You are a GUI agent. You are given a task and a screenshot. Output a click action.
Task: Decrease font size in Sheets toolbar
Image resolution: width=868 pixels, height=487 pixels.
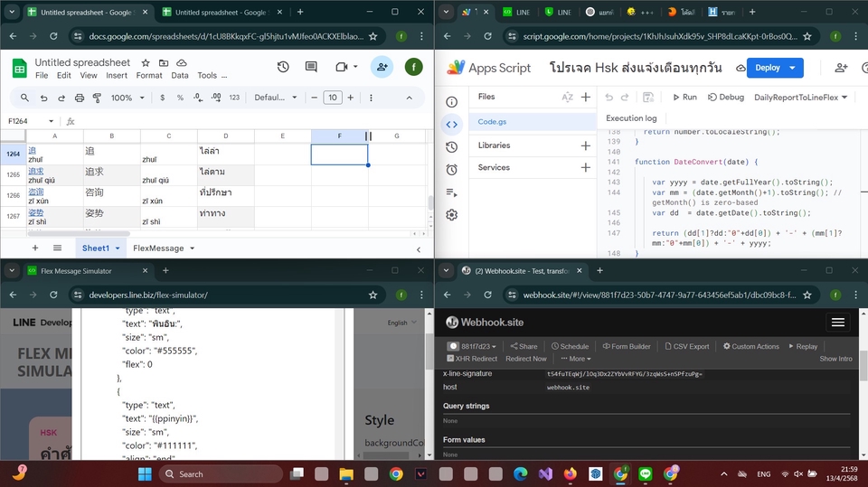pyautogui.click(x=314, y=98)
